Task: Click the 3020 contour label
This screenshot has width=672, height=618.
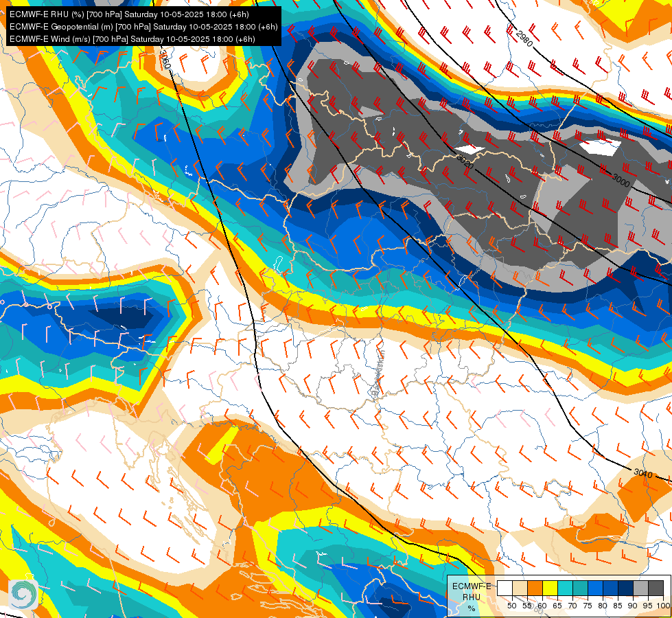Action: (465, 161)
